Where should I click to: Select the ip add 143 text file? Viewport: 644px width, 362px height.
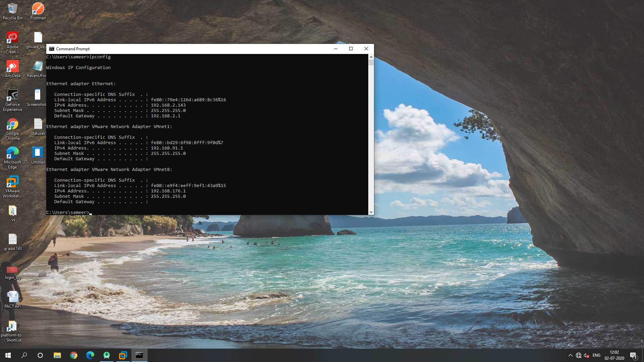12,242
